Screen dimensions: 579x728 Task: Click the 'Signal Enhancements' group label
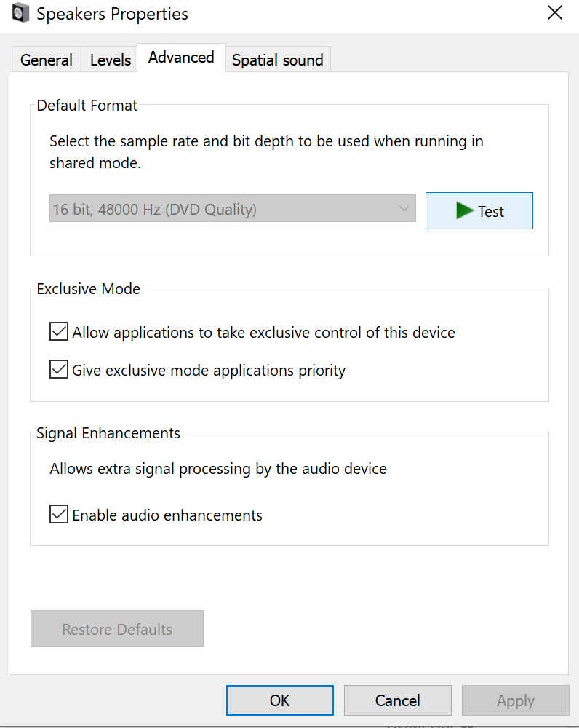point(108,432)
